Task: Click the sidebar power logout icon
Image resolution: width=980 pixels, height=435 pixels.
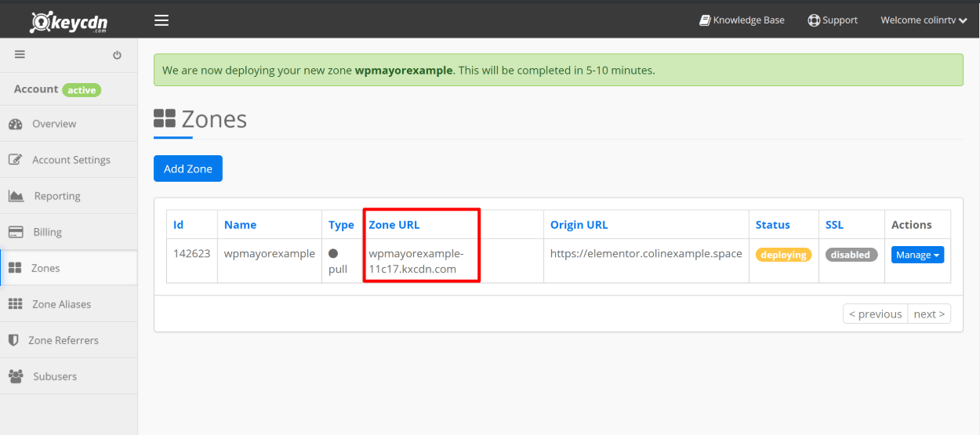Action: click(117, 55)
